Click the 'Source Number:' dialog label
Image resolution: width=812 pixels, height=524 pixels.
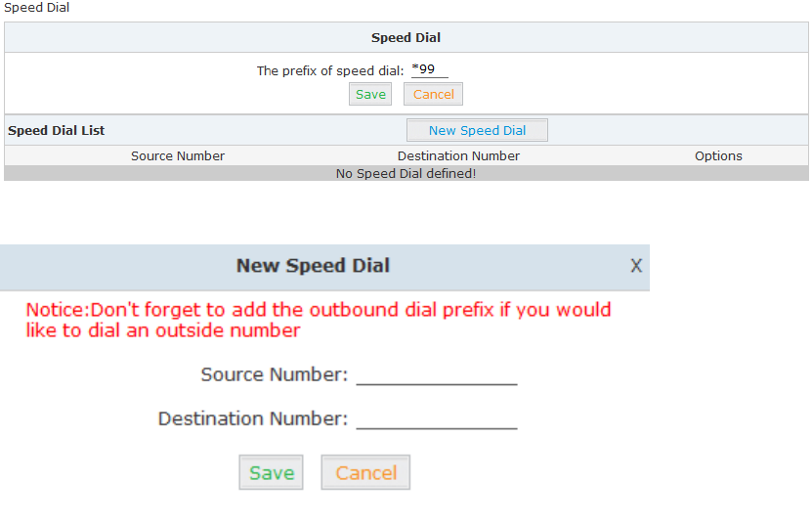275,374
